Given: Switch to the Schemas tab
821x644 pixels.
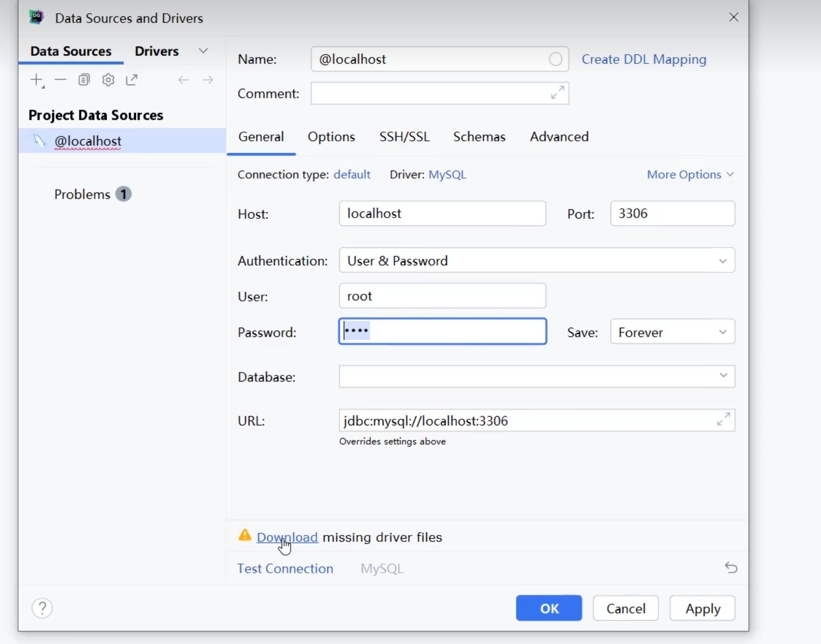Looking at the screenshot, I should point(479,136).
